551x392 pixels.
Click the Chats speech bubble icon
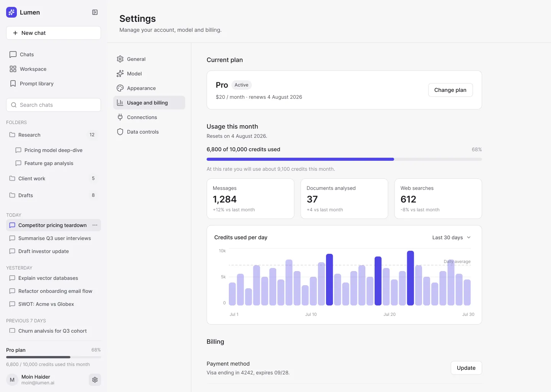(x=13, y=54)
